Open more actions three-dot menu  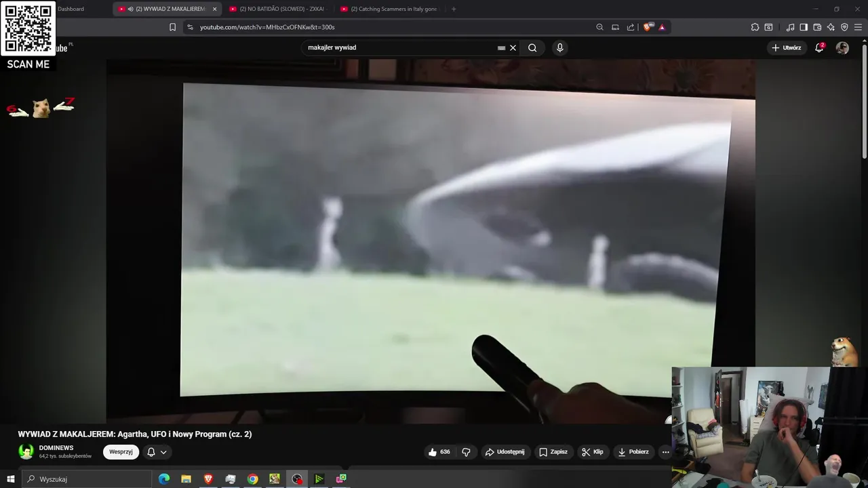click(665, 452)
